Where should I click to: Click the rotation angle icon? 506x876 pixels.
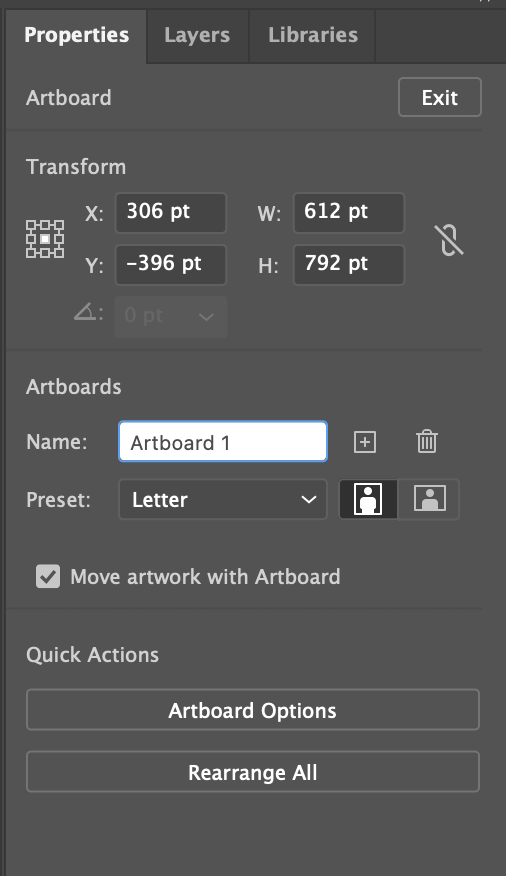coord(88,312)
